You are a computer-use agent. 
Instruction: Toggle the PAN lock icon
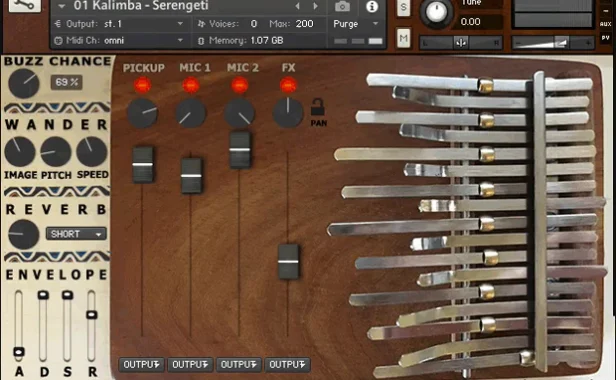click(317, 107)
